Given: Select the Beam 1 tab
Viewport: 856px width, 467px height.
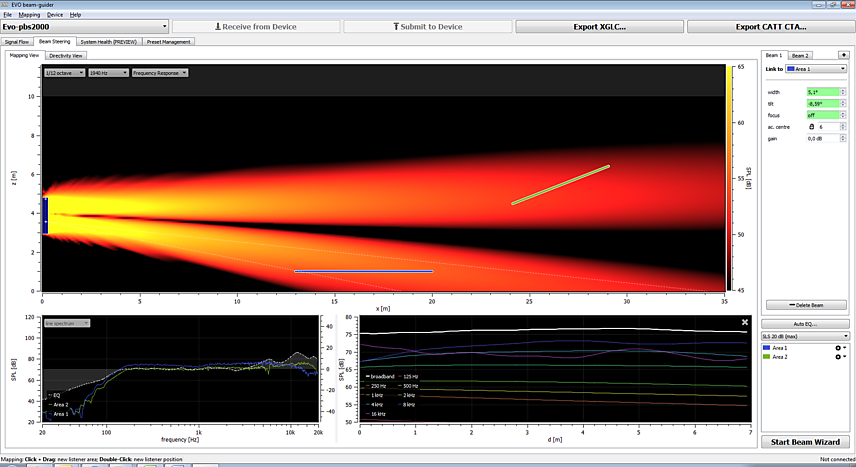Looking at the screenshot, I should pos(774,55).
